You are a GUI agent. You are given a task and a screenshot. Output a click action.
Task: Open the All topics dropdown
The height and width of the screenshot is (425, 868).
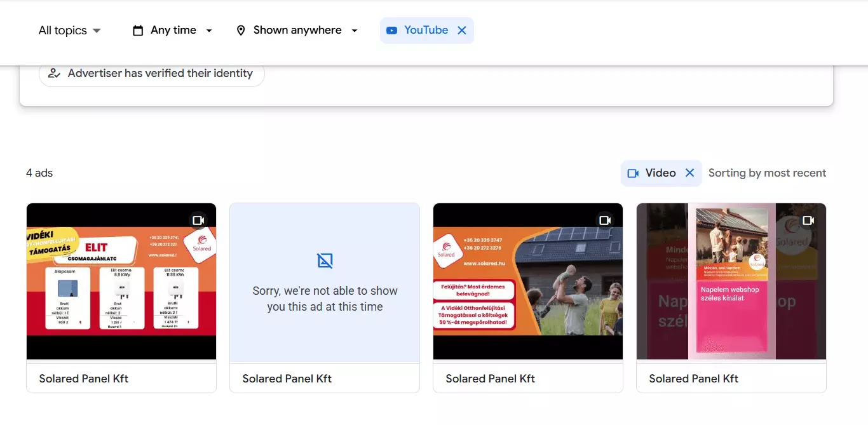[x=70, y=30]
